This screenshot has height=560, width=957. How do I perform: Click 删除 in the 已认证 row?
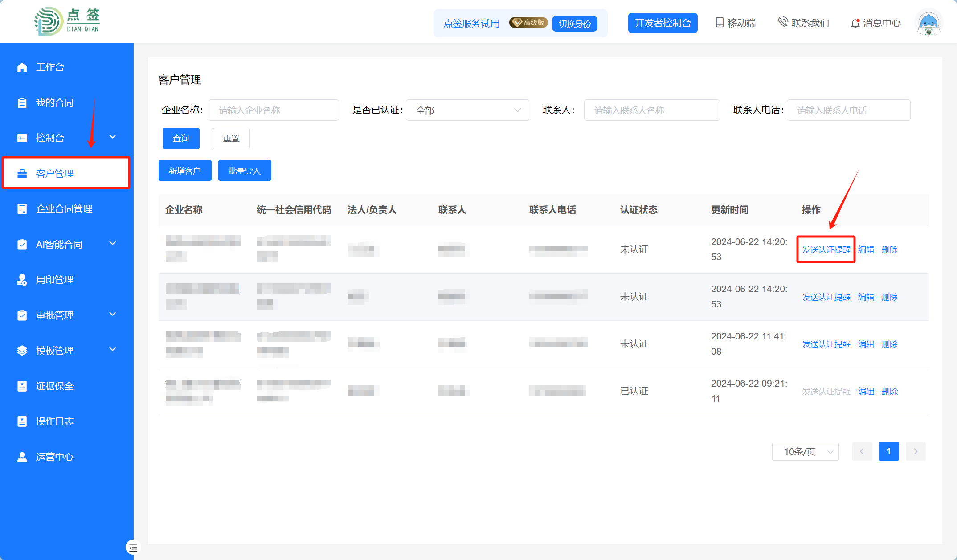tap(890, 392)
